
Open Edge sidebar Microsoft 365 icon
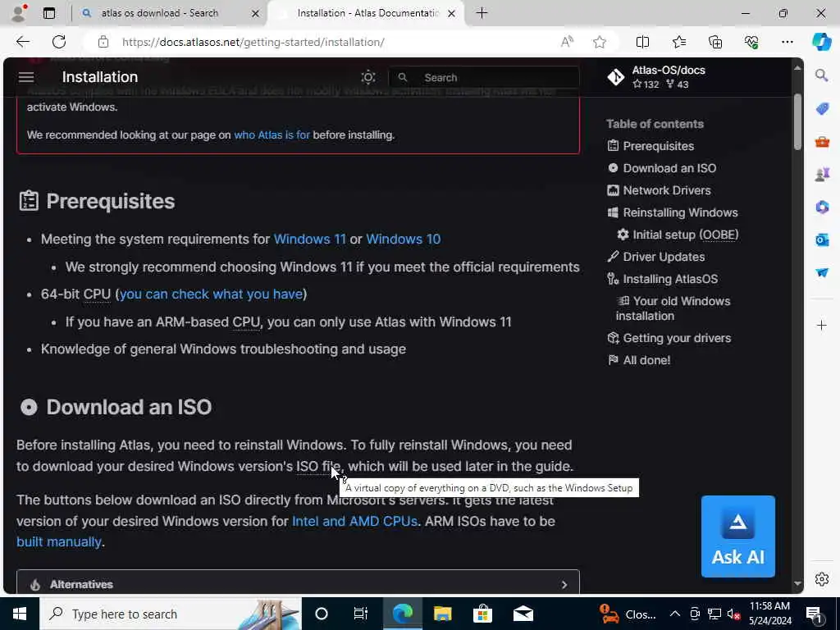(822, 207)
